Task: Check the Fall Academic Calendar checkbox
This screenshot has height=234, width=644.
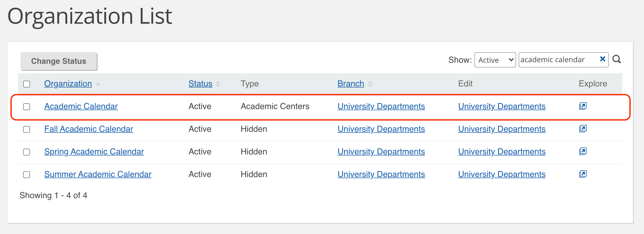Action: pyautogui.click(x=27, y=129)
